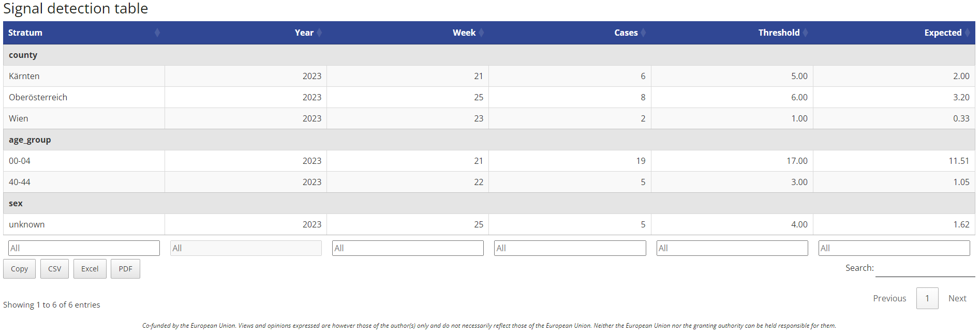Image resolution: width=980 pixels, height=336 pixels.
Task: Export table as CSV
Action: pos(54,269)
